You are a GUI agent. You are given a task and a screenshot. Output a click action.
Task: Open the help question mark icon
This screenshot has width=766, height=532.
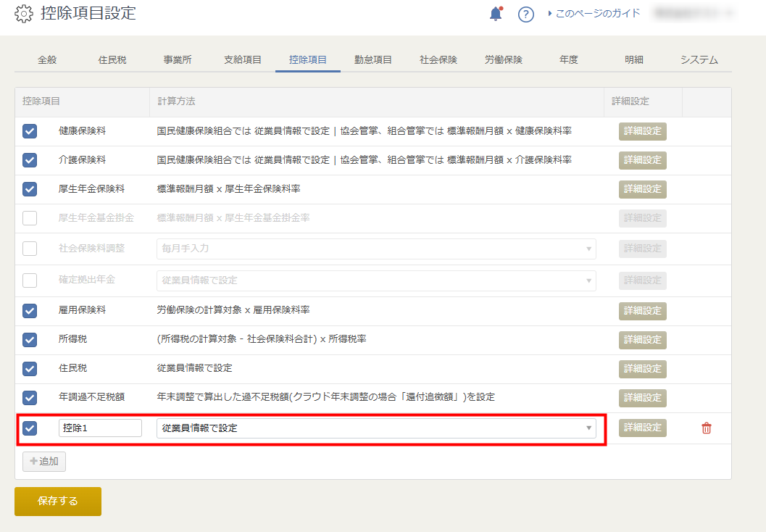pos(526,14)
